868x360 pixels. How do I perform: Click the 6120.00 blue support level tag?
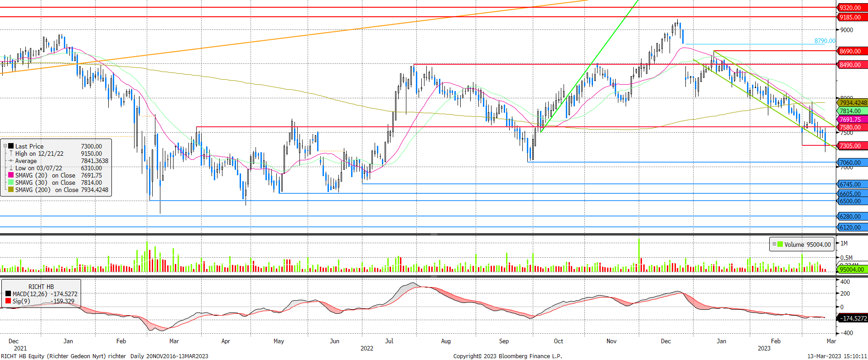(852, 227)
